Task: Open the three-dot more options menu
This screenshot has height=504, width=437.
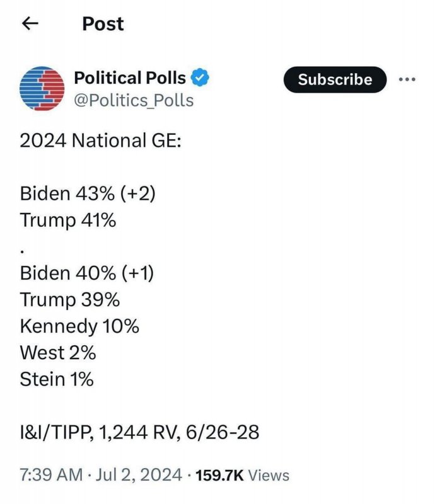Action: coord(408,80)
